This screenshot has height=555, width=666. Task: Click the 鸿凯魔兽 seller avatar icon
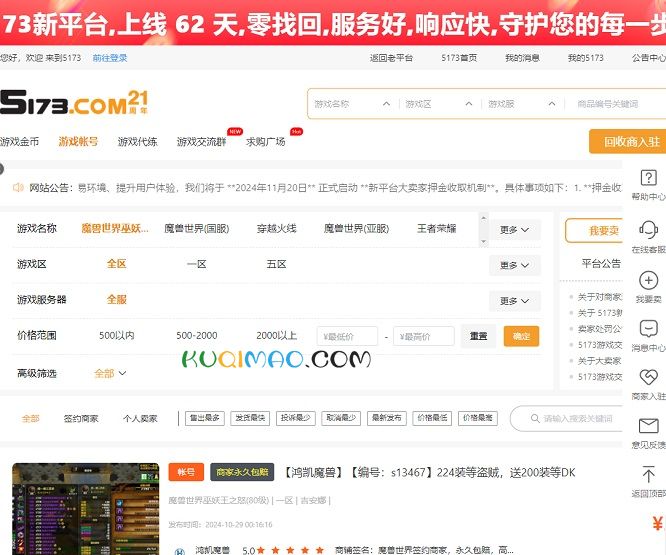point(180,551)
